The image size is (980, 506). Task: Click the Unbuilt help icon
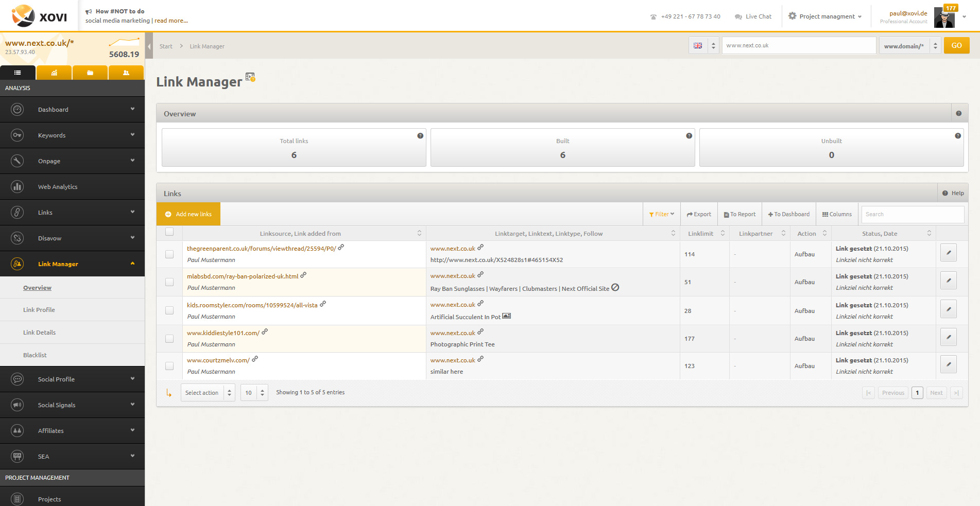point(958,136)
